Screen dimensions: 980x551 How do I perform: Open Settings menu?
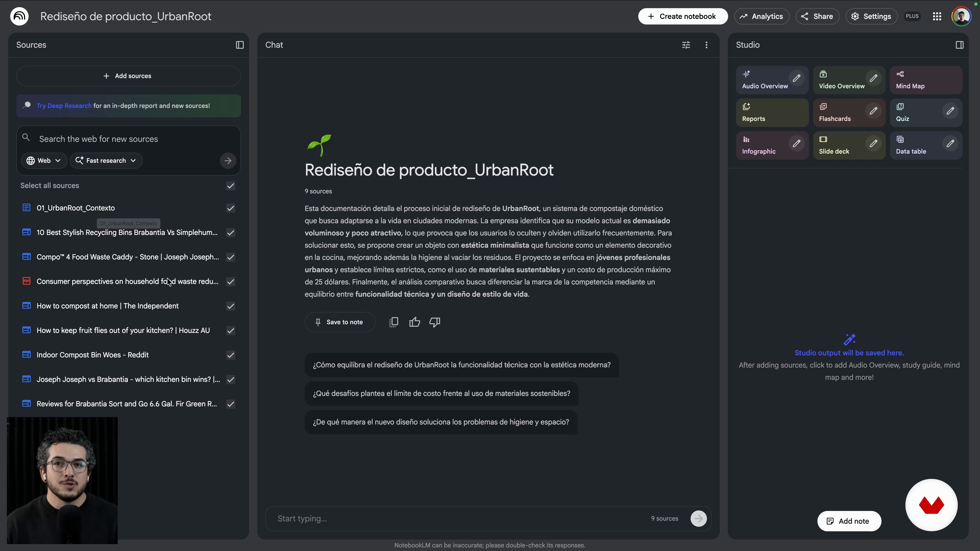[871, 16]
